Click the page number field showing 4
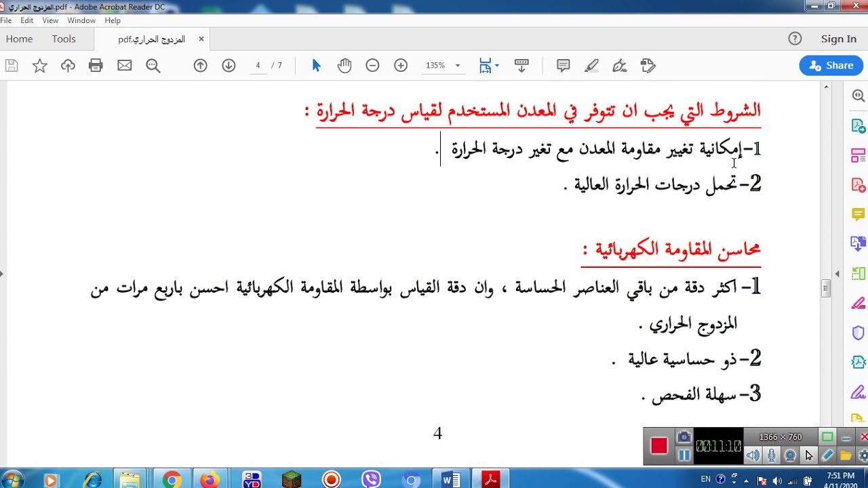Image resolution: width=868 pixels, height=488 pixels. click(258, 66)
